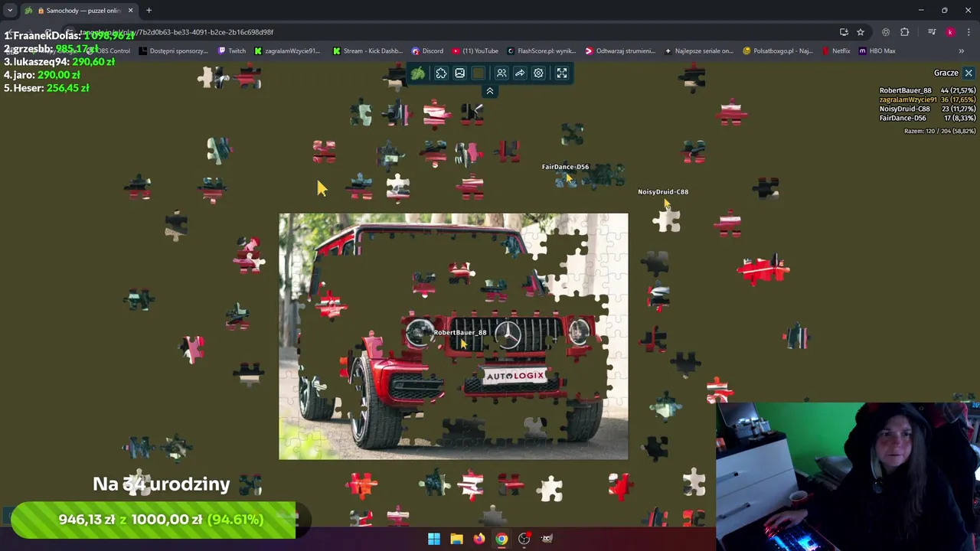Click the Na 34 urodziny goal title
The height and width of the screenshot is (551, 980).
[x=162, y=484]
